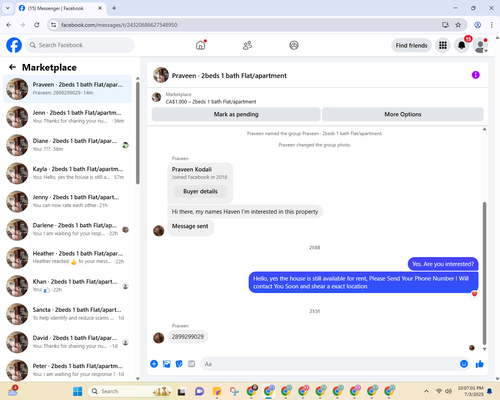The image size is (500, 400).
Task: Go to the Home feed icon
Action: click(x=200, y=45)
